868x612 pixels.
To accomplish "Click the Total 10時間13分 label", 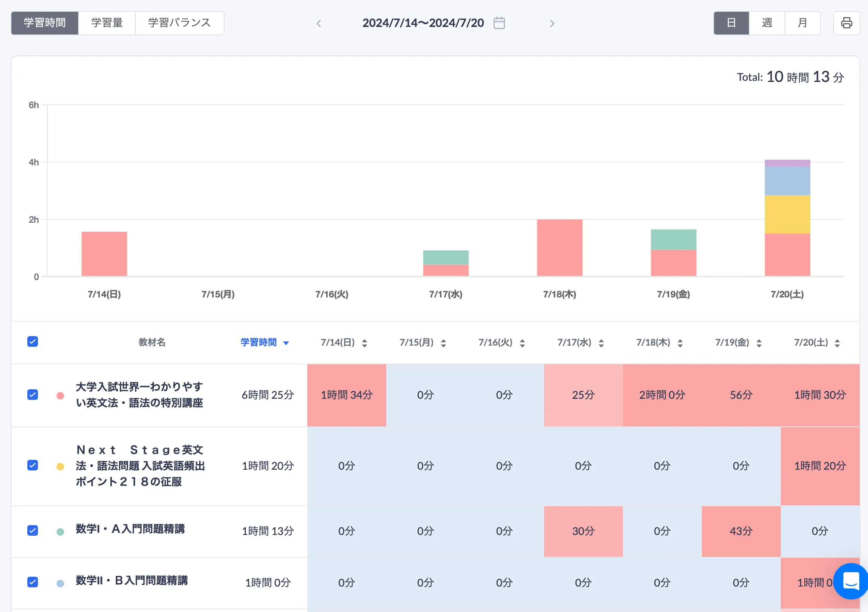I will click(x=790, y=77).
